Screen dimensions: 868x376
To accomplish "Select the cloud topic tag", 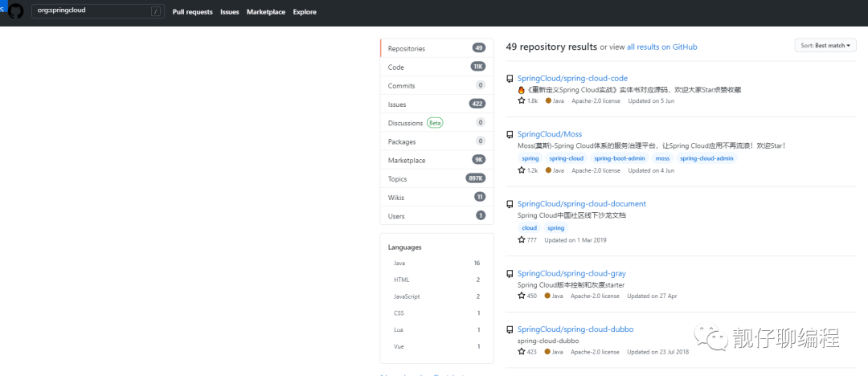I will (x=530, y=228).
